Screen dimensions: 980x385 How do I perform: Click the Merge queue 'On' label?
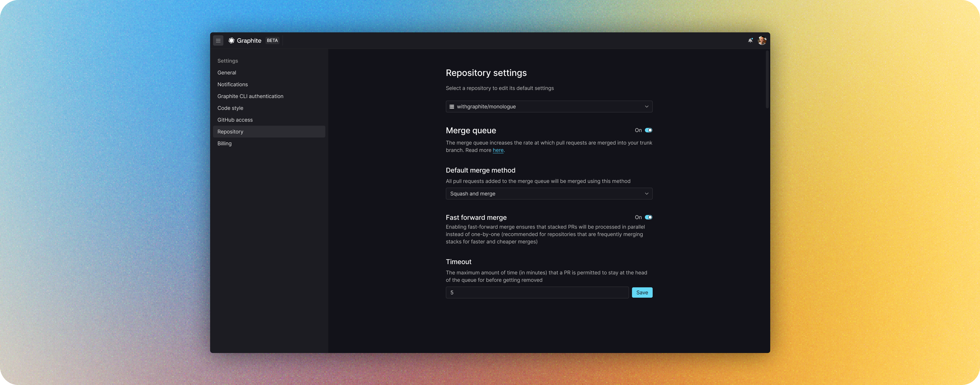click(638, 130)
